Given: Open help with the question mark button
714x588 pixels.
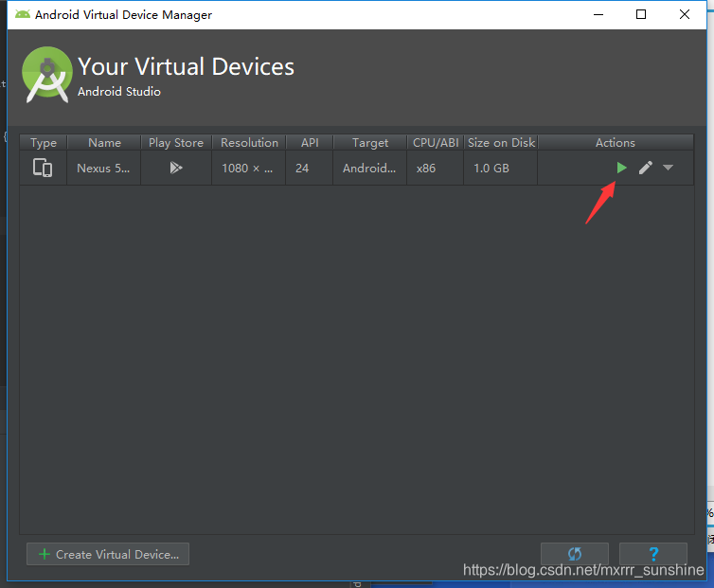Looking at the screenshot, I should pyautogui.click(x=653, y=554).
